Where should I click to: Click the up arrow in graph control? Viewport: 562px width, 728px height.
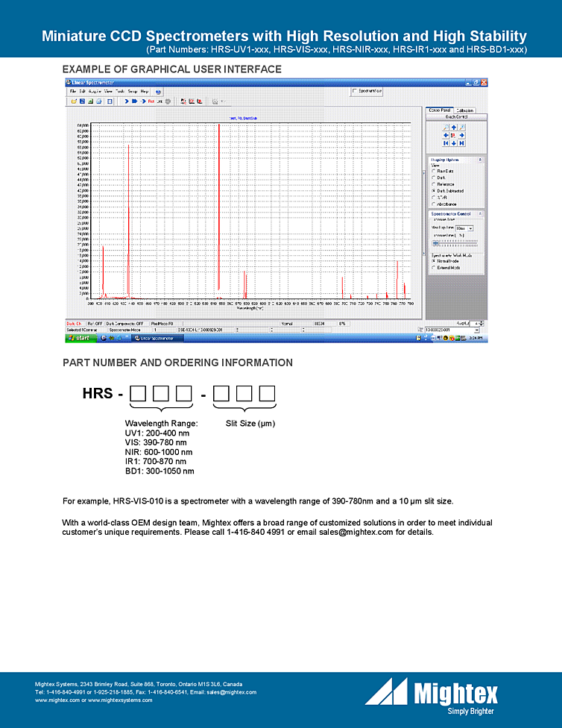[454, 128]
